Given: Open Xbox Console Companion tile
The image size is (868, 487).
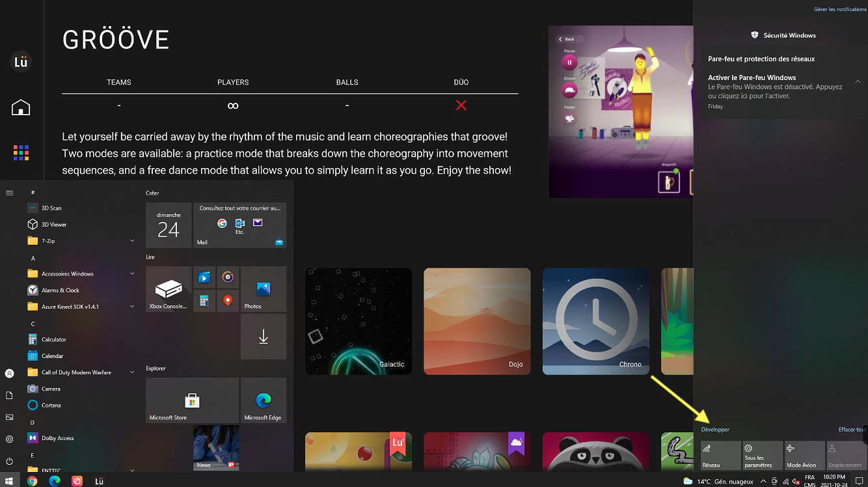Looking at the screenshot, I should point(169,289).
